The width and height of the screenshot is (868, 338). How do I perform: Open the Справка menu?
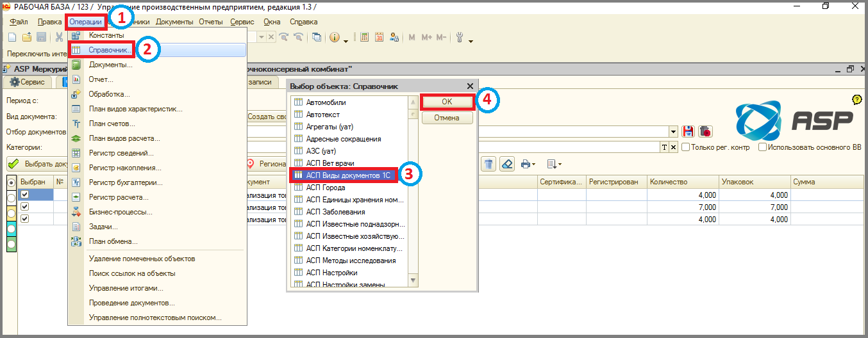[x=303, y=22]
